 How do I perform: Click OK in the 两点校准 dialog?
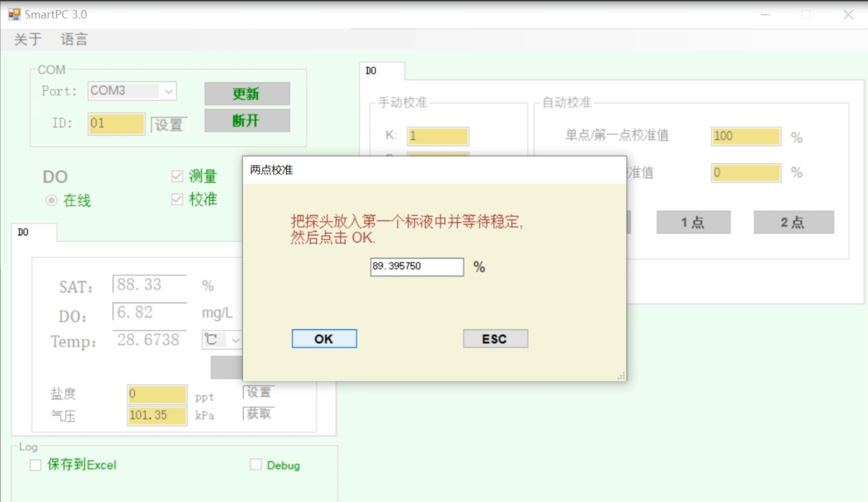[325, 339]
